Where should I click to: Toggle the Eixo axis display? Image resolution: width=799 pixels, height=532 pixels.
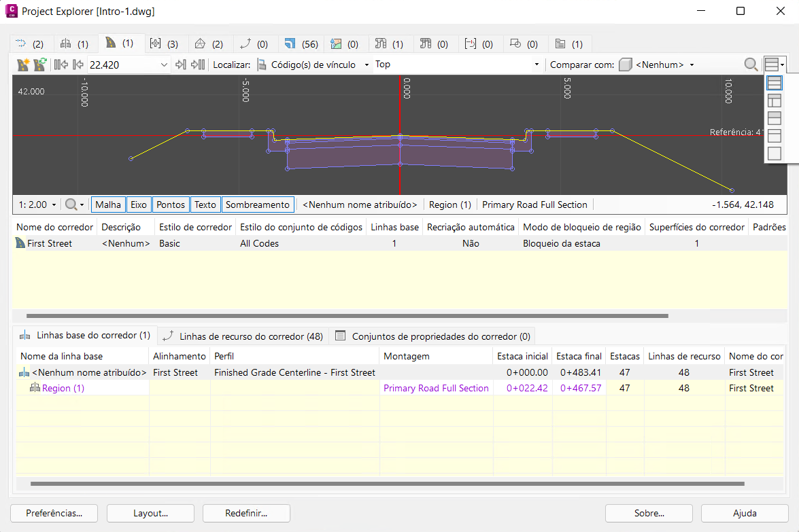(139, 205)
